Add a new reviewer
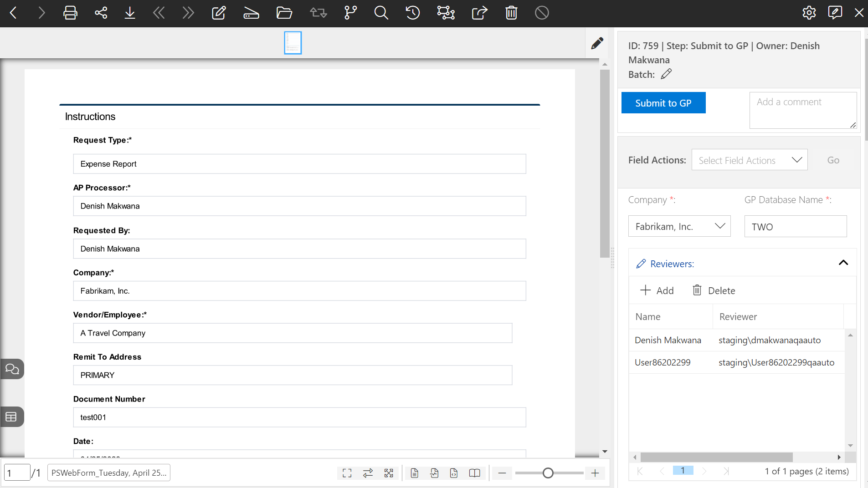The width and height of the screenshot is (868, 488). (657, 290)
